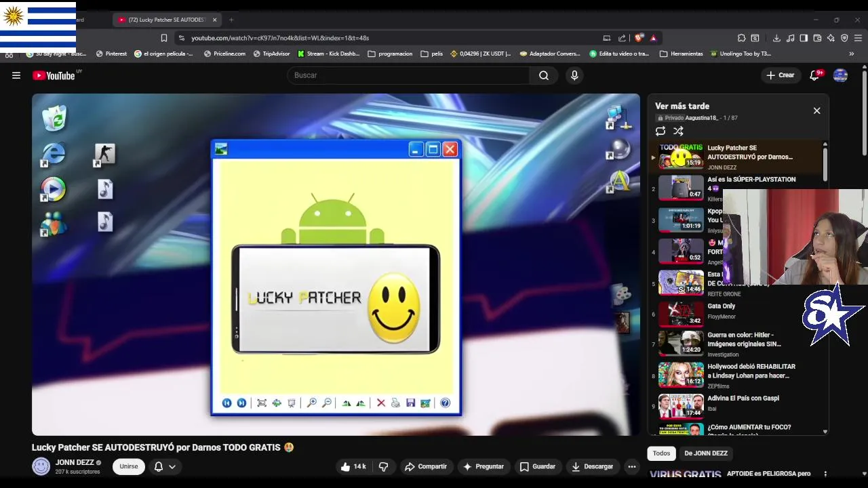Open the account avatar menu
This screenshot has width=868, height=488.
click(x=840, y=75)
